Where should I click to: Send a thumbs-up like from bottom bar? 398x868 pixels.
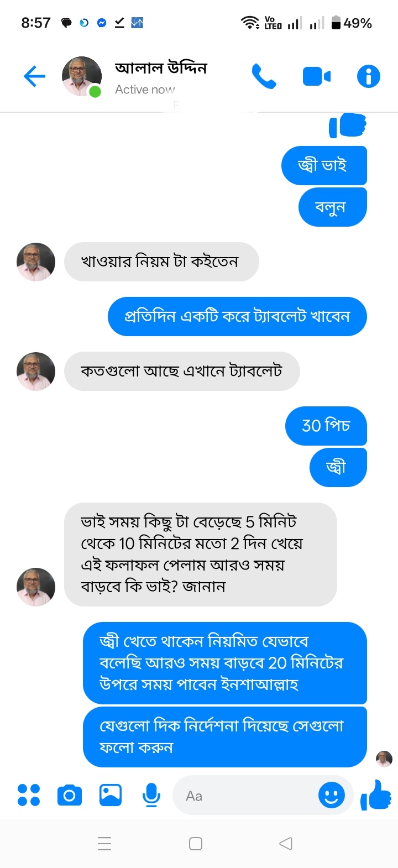pos(376,795)
